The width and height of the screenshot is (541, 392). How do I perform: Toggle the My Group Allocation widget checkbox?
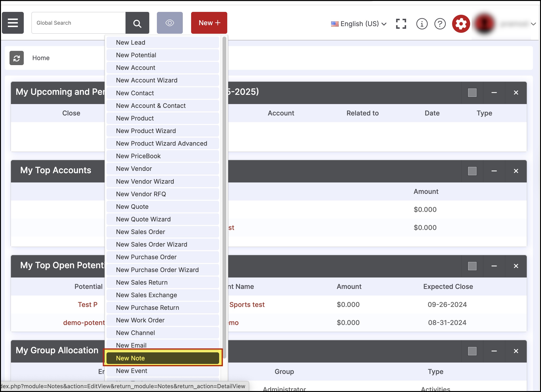472,351
